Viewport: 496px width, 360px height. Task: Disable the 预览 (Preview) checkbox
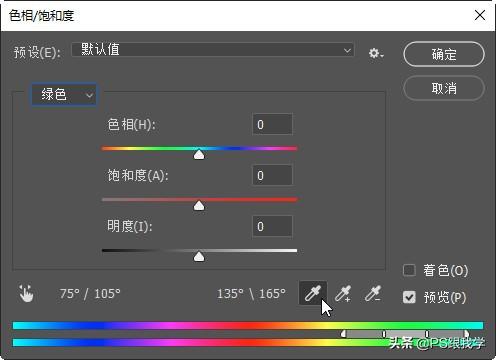point(409,297)
